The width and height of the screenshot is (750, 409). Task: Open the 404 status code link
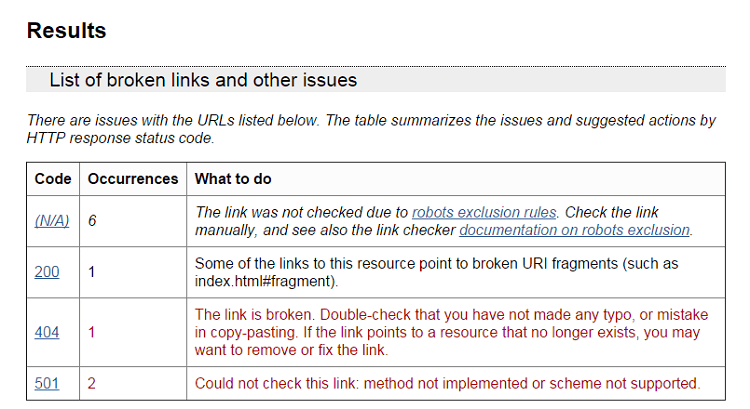[x=47, y=332]
